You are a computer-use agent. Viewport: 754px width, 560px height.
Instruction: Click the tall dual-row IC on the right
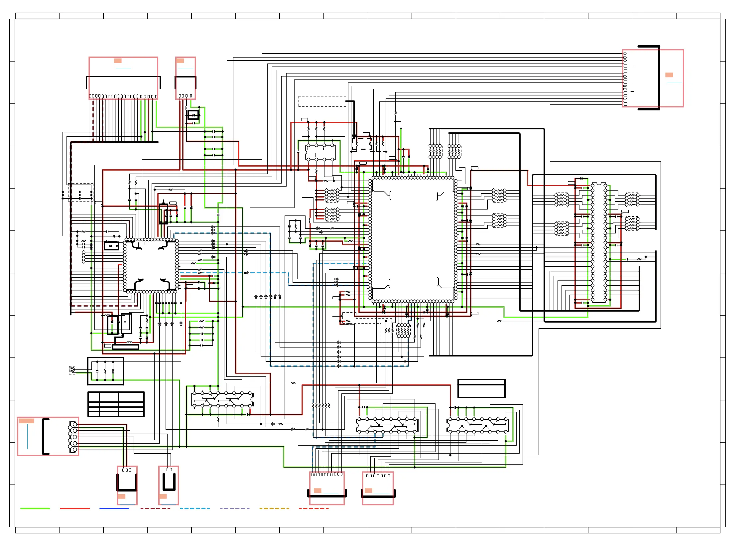coord(599,243)
